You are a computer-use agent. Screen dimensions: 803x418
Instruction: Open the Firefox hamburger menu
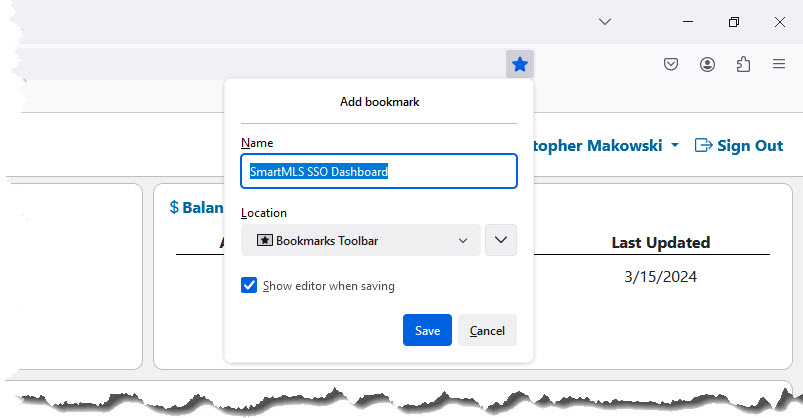779,64
